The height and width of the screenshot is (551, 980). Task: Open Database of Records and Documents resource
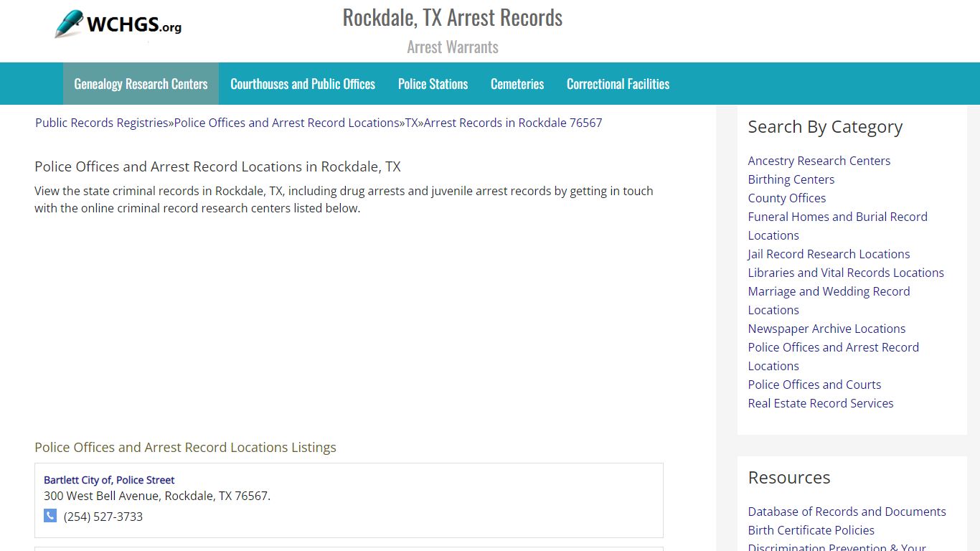[847, 512]
